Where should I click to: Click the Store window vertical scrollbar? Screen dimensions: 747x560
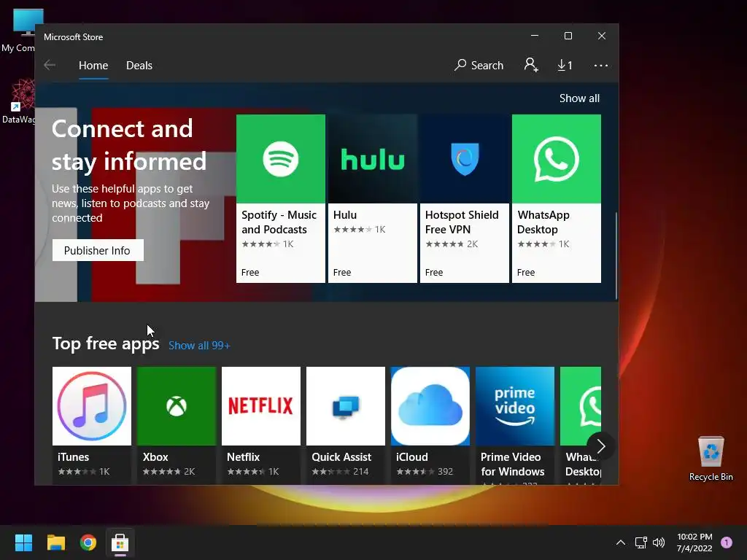tap(616, 256)
